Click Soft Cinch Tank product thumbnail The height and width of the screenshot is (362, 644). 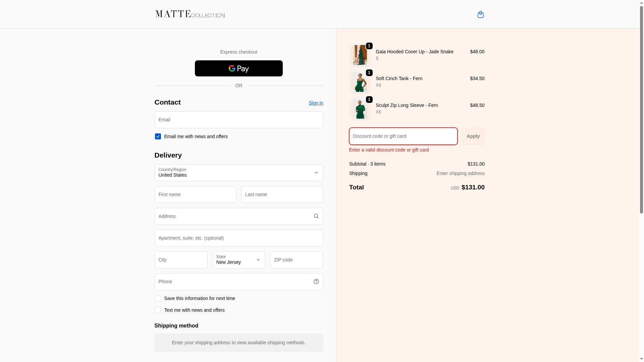tap(360, 82)
